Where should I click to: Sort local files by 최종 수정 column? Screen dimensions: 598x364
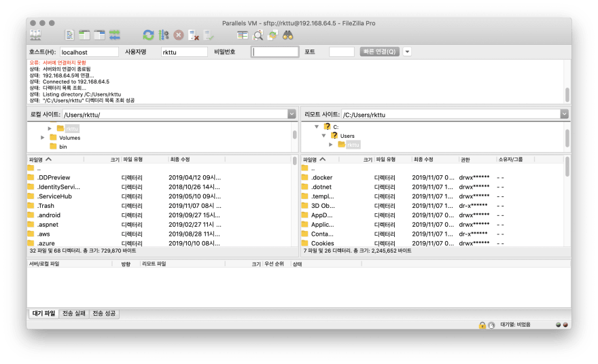click(x=196, y=160)
